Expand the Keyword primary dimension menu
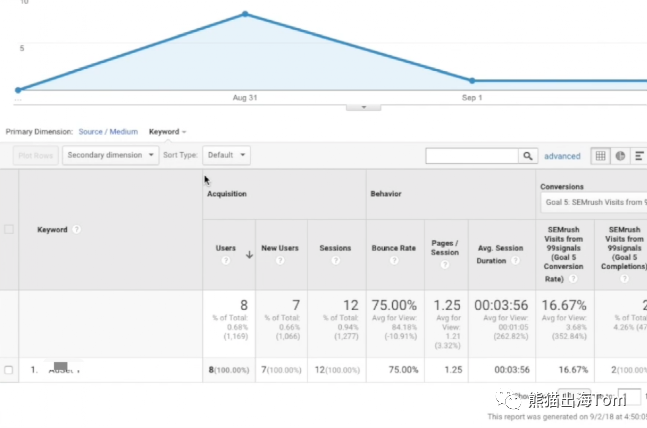The height and width of the screenshot is (428, 647). (167, 131)
